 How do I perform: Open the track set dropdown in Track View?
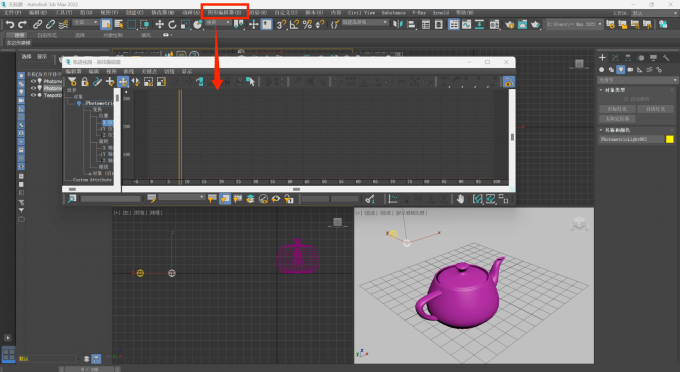click(182, 198)
